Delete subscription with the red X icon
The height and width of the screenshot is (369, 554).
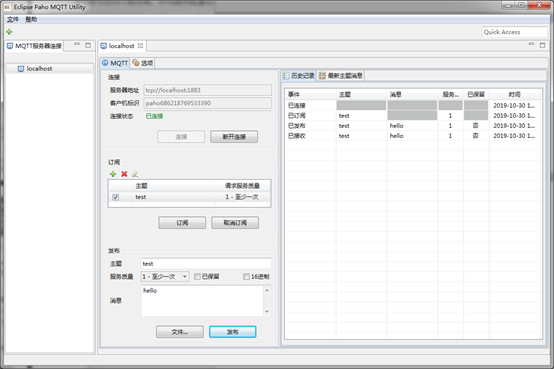124,174
